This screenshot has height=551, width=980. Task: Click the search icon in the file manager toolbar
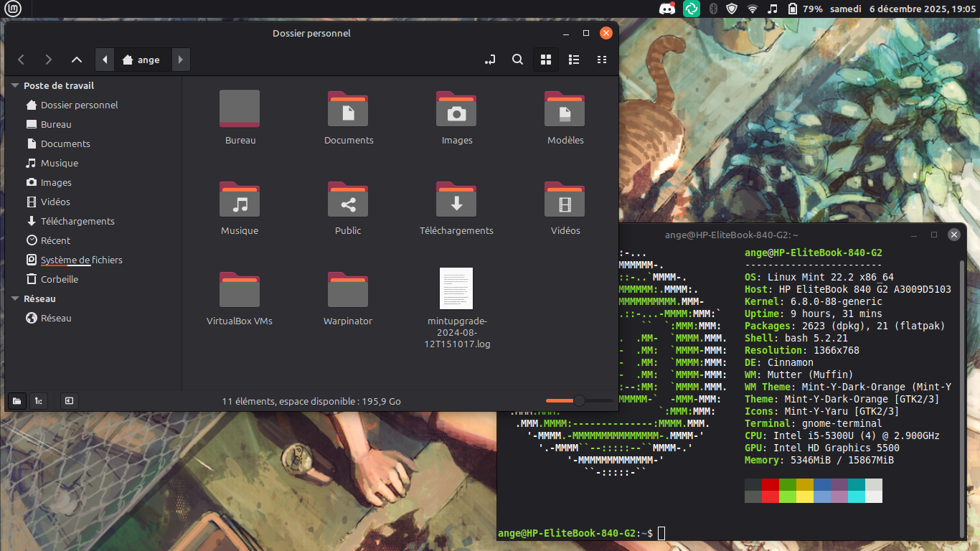coord(517,60)
